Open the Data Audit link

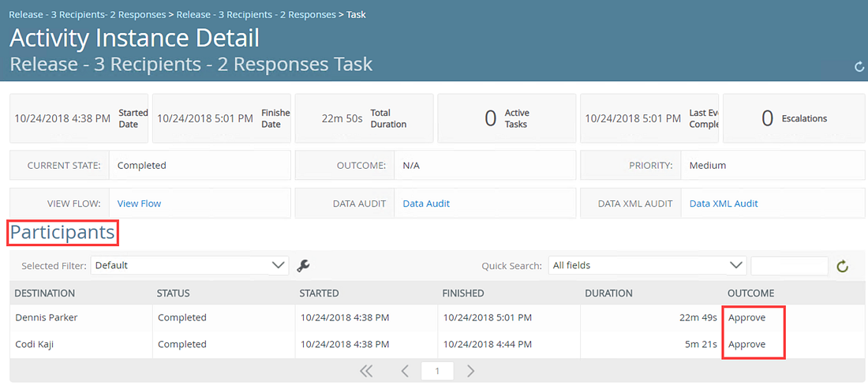(x=426, y=204)
